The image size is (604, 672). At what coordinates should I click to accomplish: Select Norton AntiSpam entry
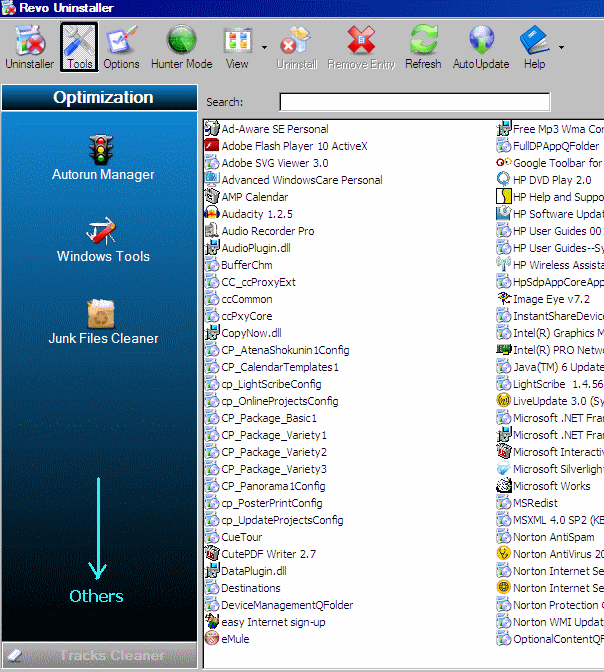coord(546,537)
